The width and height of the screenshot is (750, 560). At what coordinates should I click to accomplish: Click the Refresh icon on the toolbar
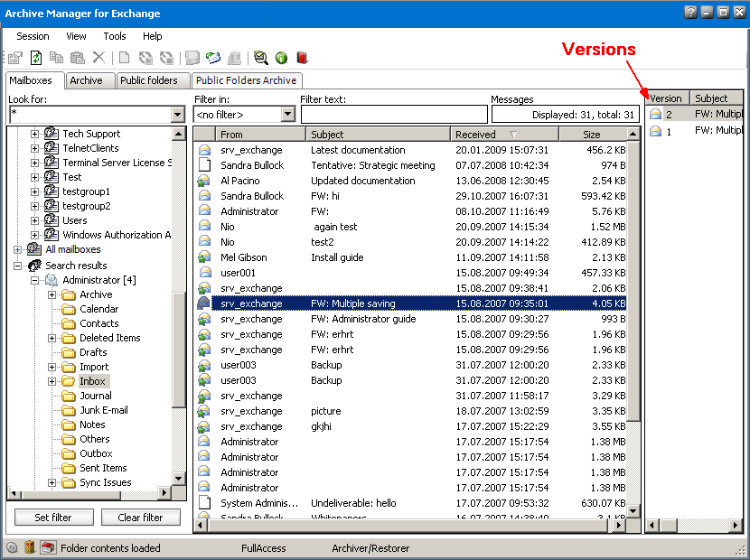(36, 57)
